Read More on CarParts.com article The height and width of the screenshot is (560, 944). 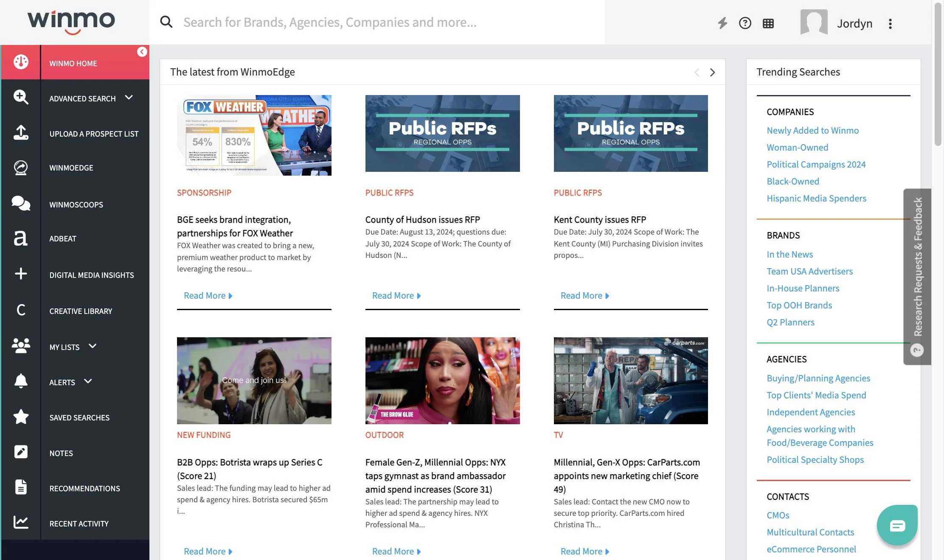tap(585, 552)
